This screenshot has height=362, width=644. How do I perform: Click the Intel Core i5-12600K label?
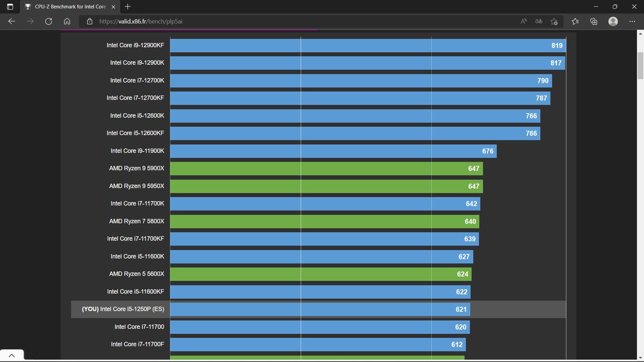137,116
